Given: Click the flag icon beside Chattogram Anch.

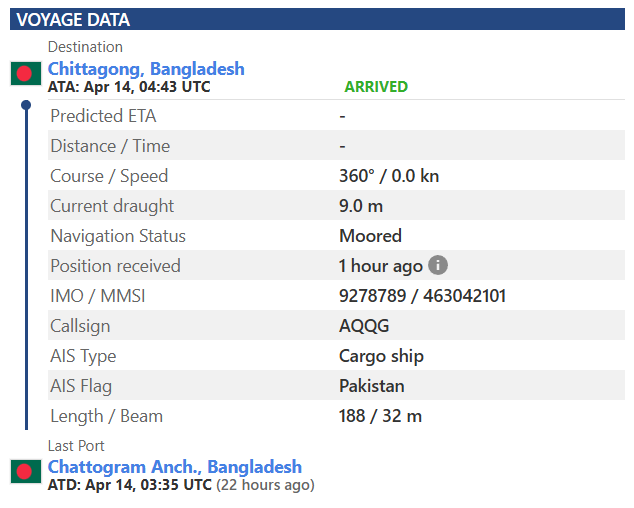Looking at the screenshot, I should point(25,471).
